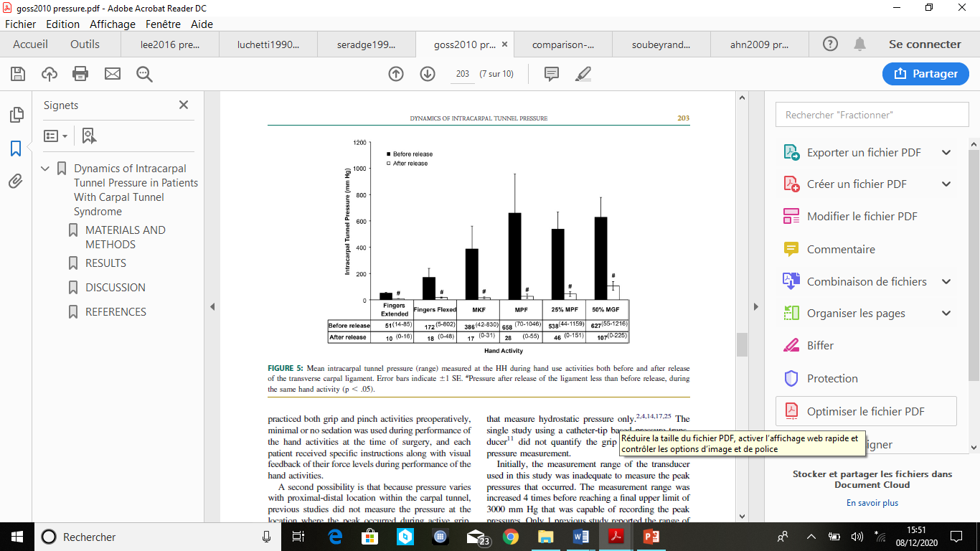Select the highlighter pen tool
The image size is (980, 551).
[x=583, y=74]
